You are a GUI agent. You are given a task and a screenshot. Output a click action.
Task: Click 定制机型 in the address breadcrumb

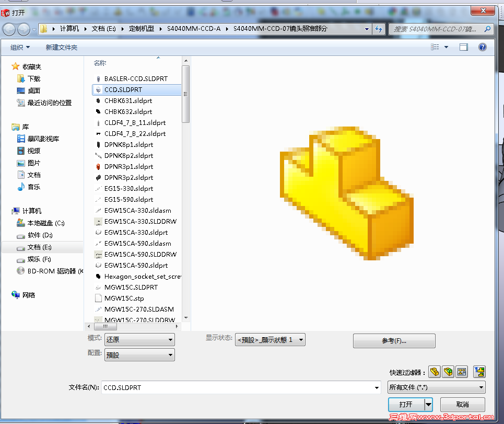tap(142, 29)
